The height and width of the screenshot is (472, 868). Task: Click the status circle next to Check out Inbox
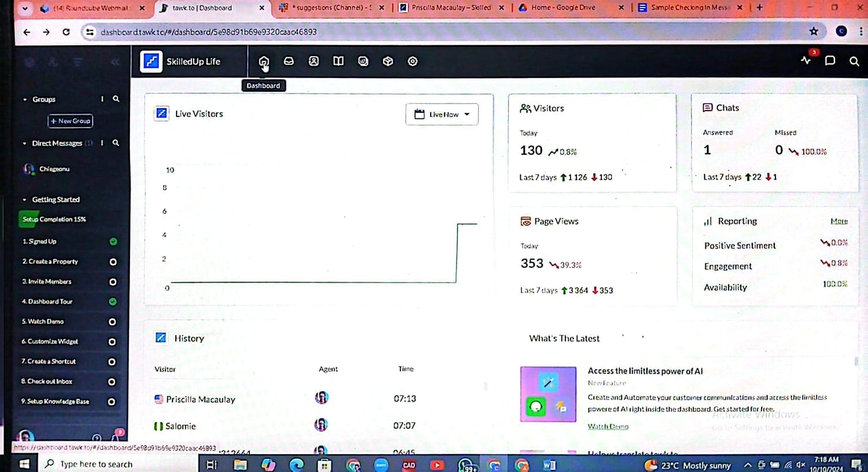112,382
